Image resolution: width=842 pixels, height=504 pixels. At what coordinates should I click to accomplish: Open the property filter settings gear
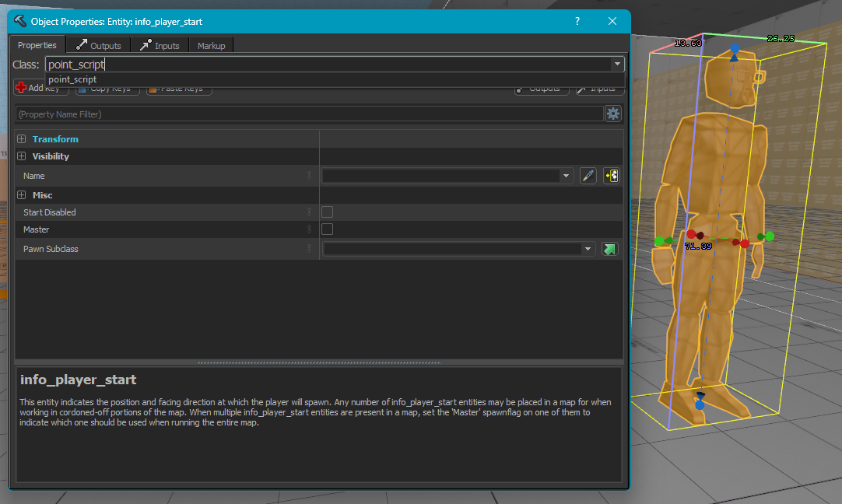(613, 114)
